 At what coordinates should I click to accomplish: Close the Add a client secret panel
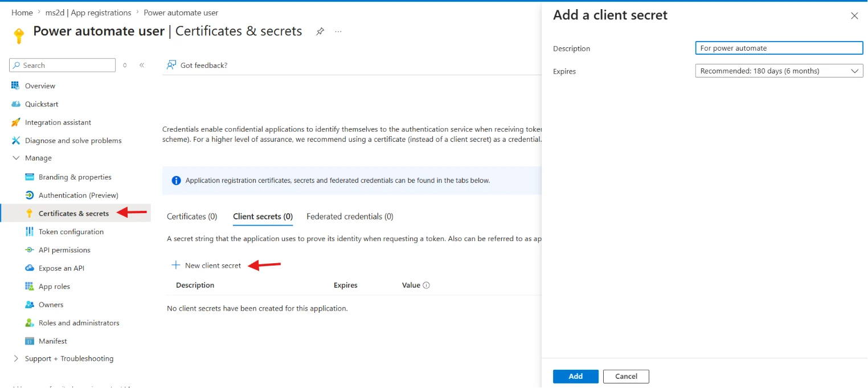pos(854,16)
